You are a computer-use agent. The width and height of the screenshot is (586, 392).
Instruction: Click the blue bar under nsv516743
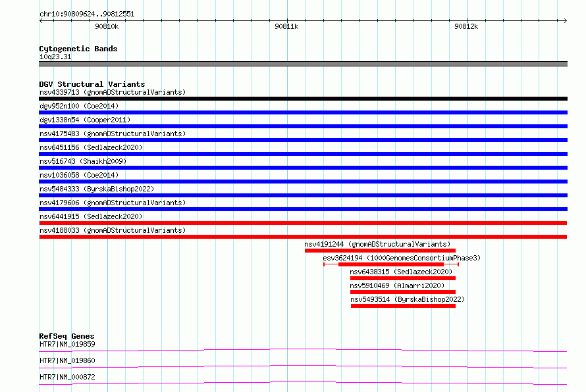(303, 168)
